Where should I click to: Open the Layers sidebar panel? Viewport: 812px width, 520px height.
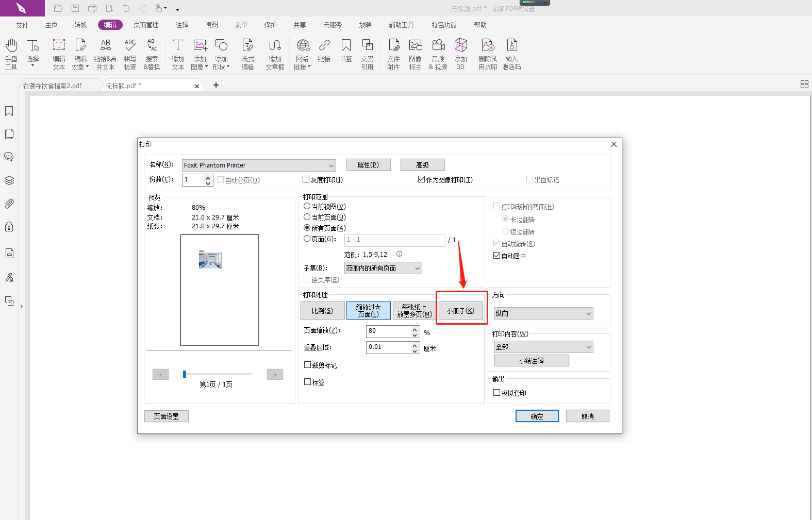click(x=9, y=180)
